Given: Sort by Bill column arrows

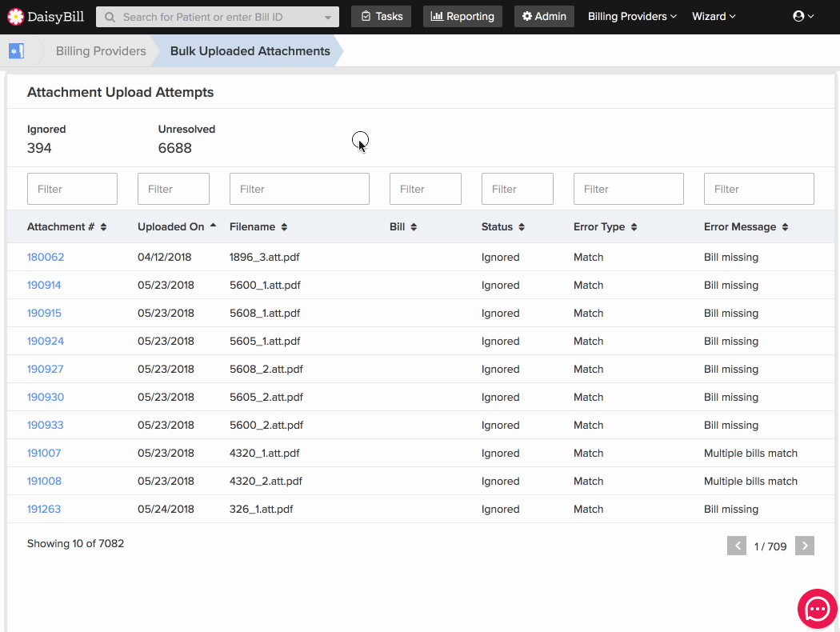Looking at the screenshot, I should point(414,227).
